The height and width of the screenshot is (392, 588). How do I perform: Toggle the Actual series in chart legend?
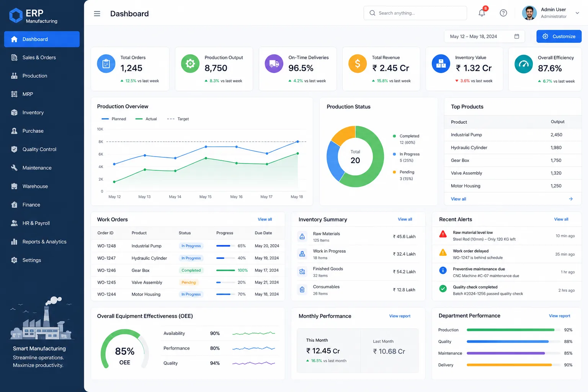[146, 119]
